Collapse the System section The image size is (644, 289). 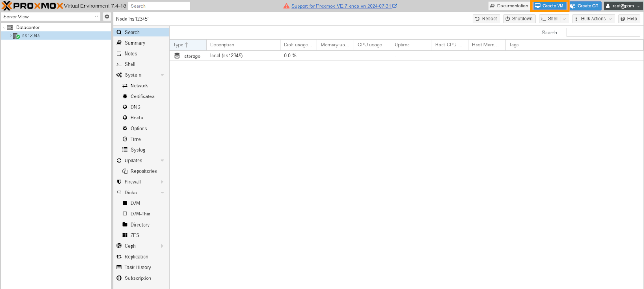point(161,74)
